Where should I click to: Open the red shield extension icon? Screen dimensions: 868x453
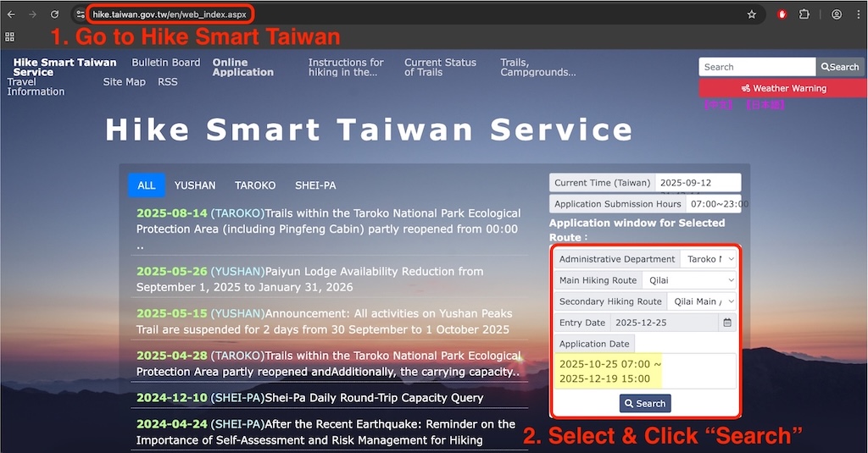click(782, 14)
